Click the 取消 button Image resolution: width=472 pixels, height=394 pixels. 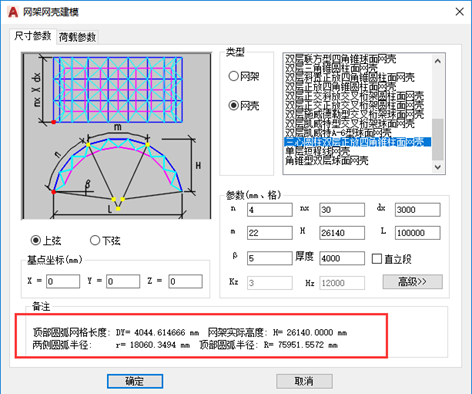304,381
